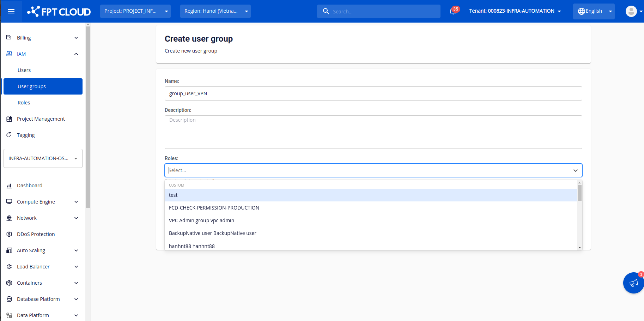Screen dimensions: 644x321
Task: Click the FPT Cloud logo
Action: click(x=59, y=11)
